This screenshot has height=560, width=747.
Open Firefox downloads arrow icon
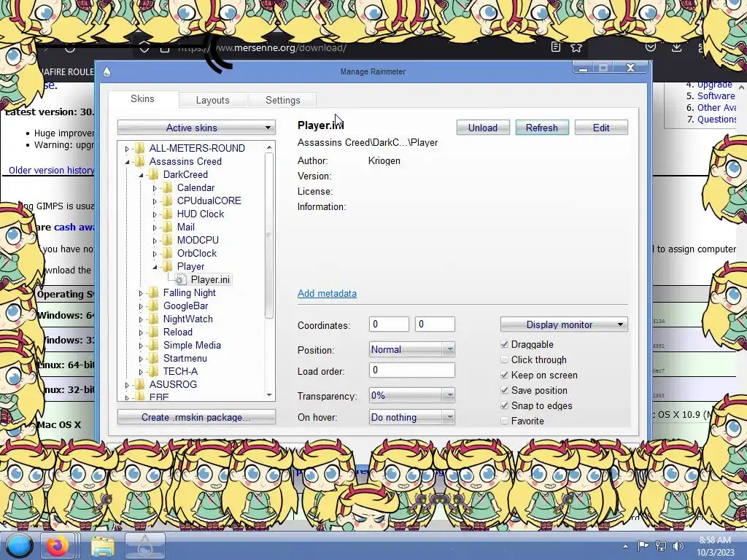[676, 47]
